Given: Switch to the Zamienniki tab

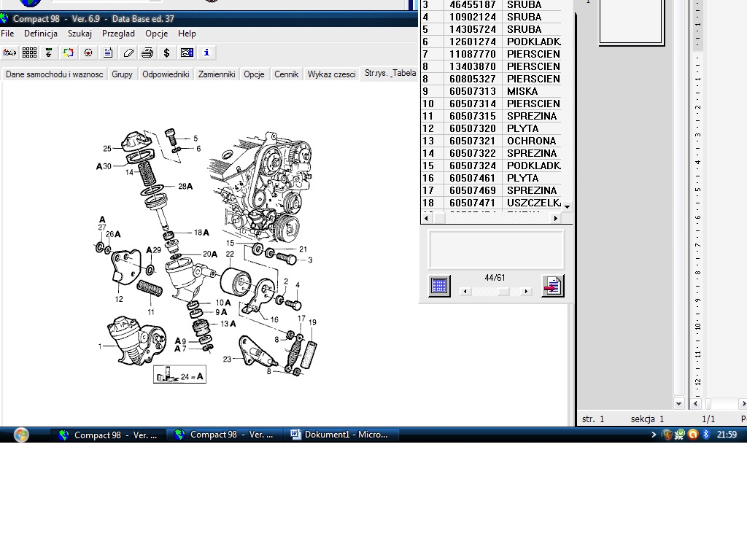Looking at the screenshot, I should pyautogui.click(x=217, y=74).
